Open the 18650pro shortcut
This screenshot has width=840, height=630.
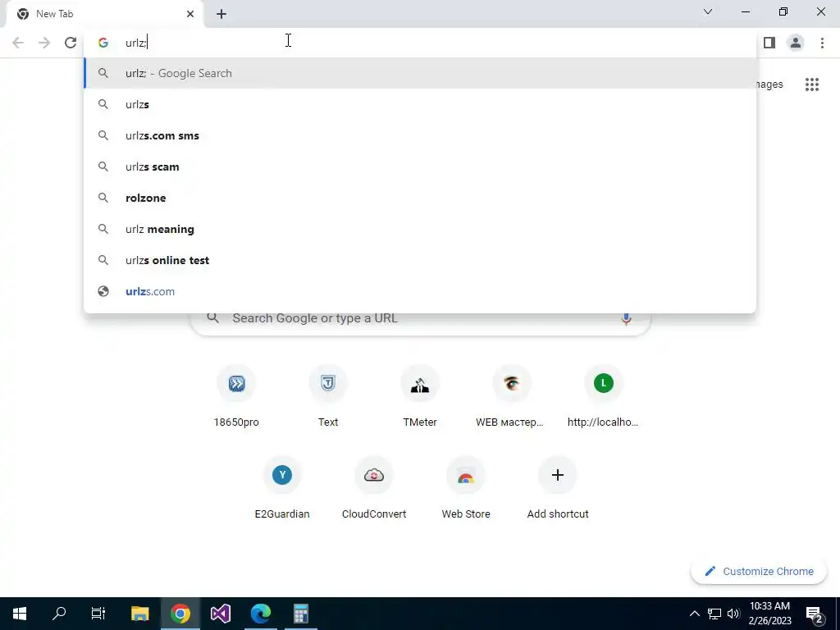(236, 396)
